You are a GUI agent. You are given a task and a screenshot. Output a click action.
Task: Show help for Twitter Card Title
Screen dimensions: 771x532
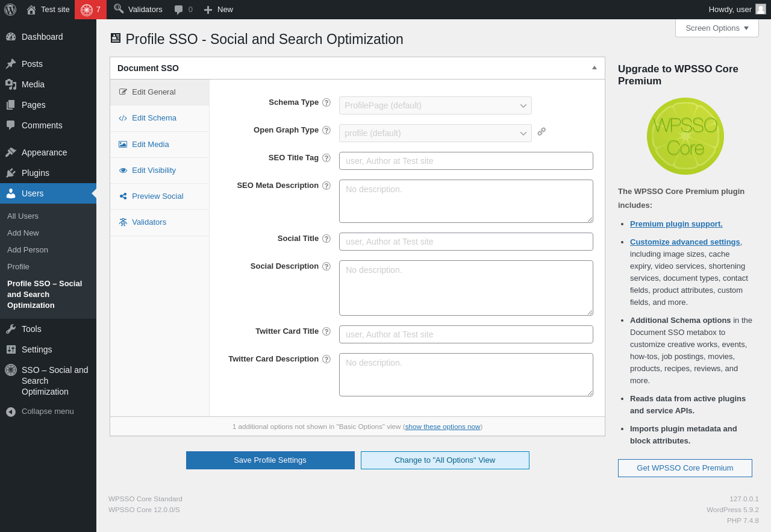(326, 331)
